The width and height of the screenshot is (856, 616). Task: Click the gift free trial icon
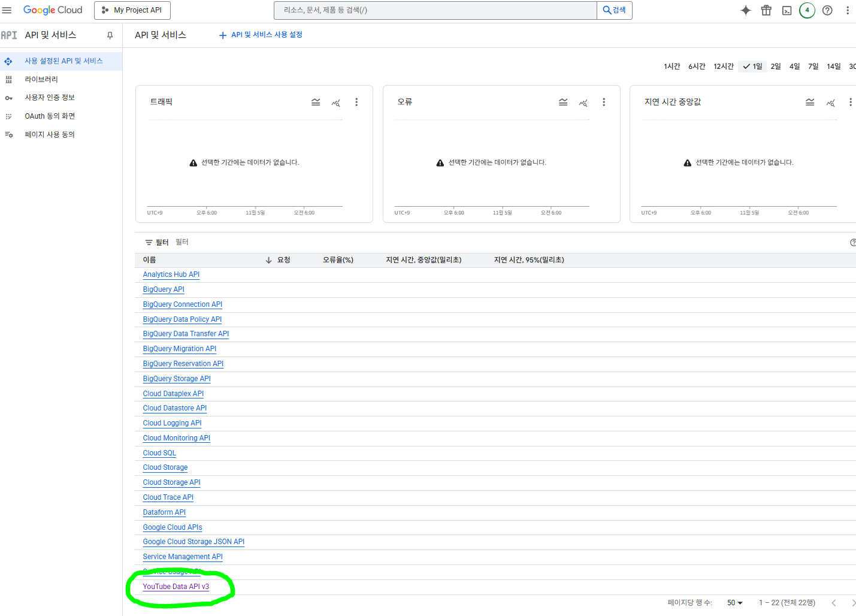(766, 10)
